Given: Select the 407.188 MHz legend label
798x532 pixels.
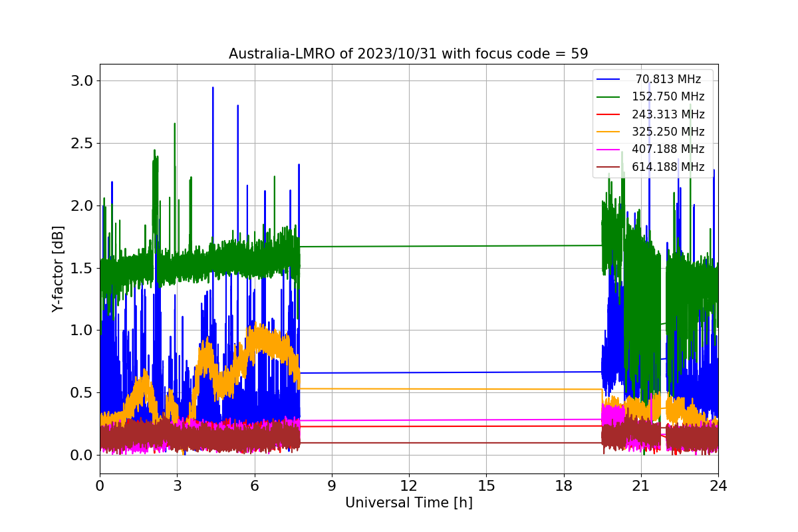Looking at the screenshot, I should click(668, 149).
